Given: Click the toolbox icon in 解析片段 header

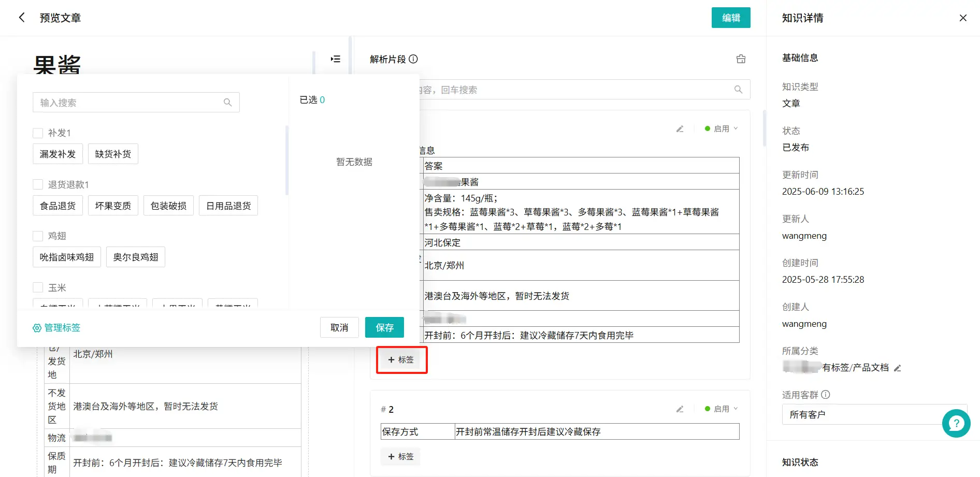Looking at the screenshot, I should click(741, 59).
